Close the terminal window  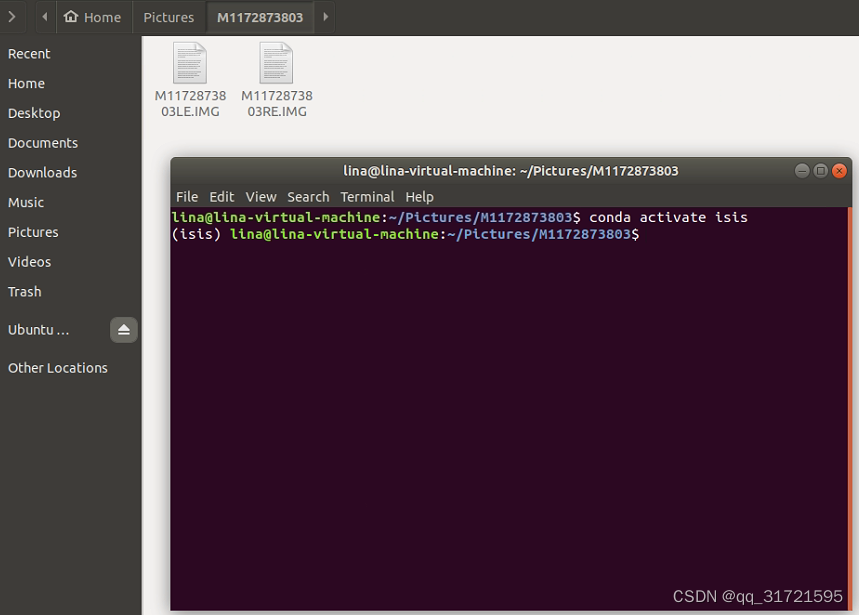coord(839,171)
